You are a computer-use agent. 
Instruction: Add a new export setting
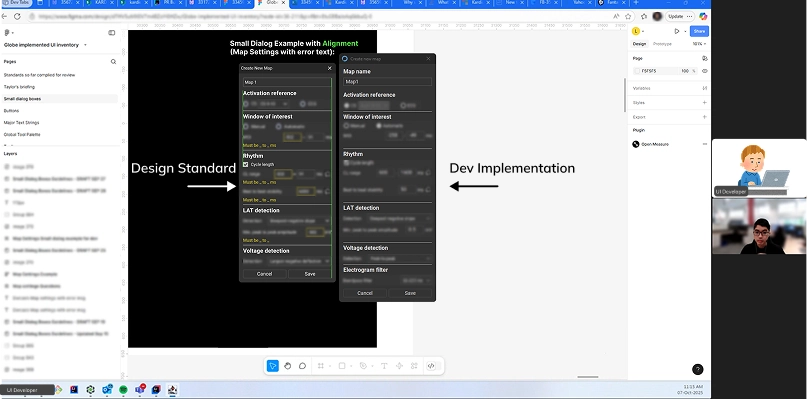pos(705,116)
